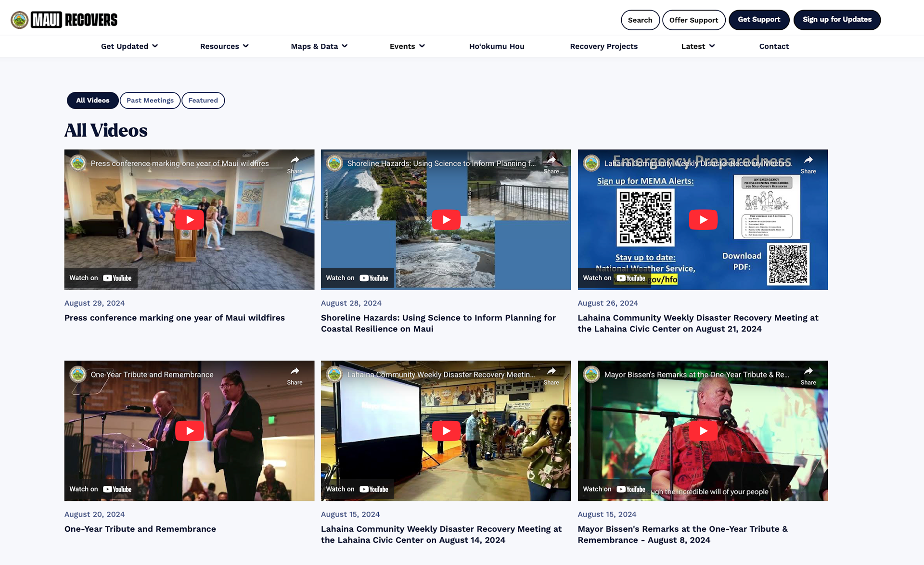924x565 pixels.
Task: Share the Shoreline Hazards video
Action: tap(551, 164)
